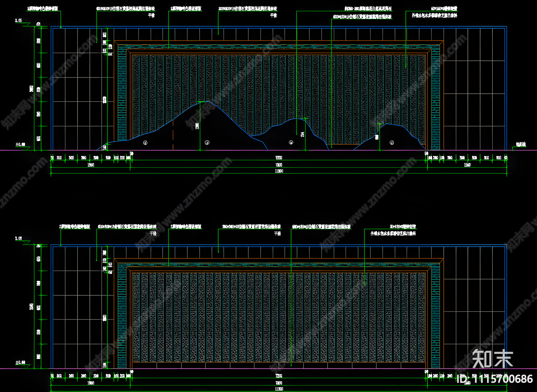Viewport: 537px width, 392px height.
Task: Pick the circled callout under the middle rock
Action: pyautogui.click(x=291, y=142)
